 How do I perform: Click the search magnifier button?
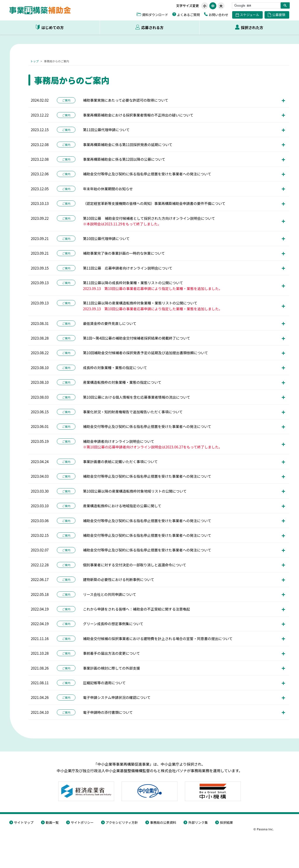(285, 5)
